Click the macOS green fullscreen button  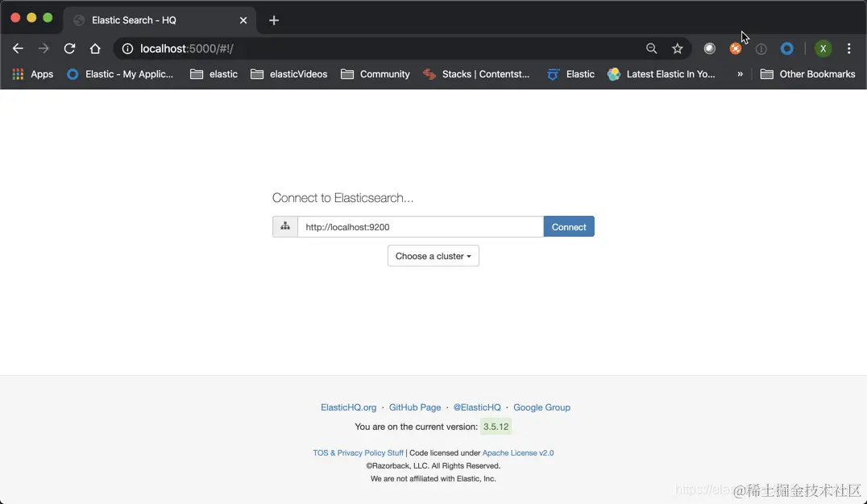click(x=48, y=18)
